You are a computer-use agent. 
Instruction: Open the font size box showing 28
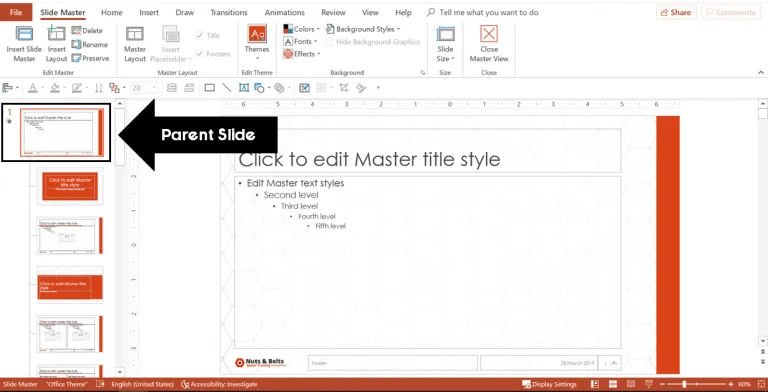coord(144,88)
